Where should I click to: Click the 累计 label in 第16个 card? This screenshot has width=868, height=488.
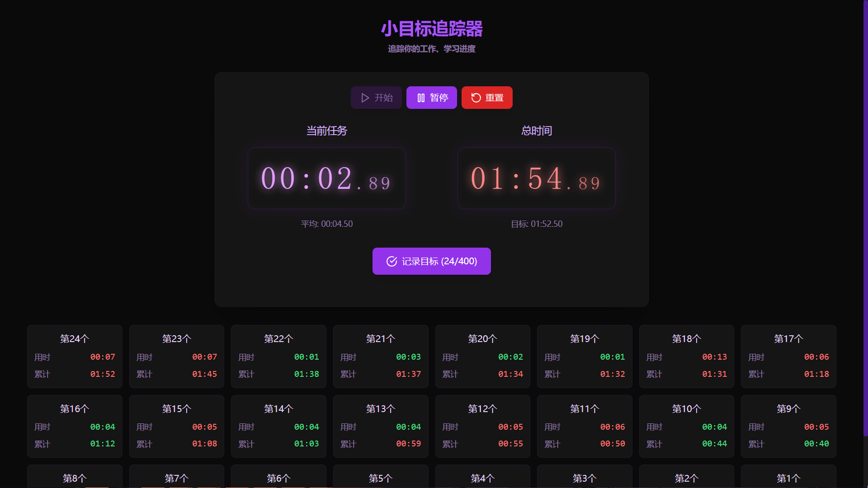(42, 444)
